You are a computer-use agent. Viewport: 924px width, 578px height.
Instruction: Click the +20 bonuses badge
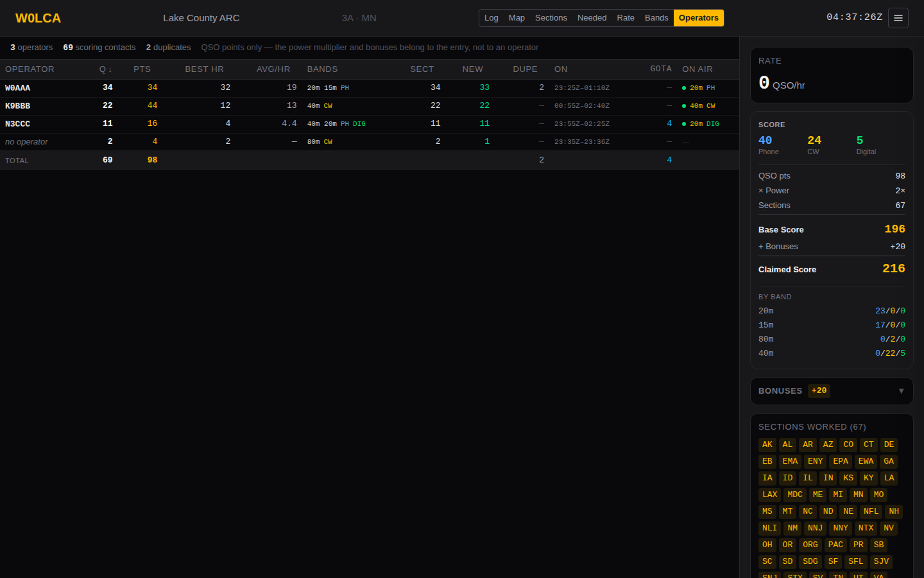819,390
